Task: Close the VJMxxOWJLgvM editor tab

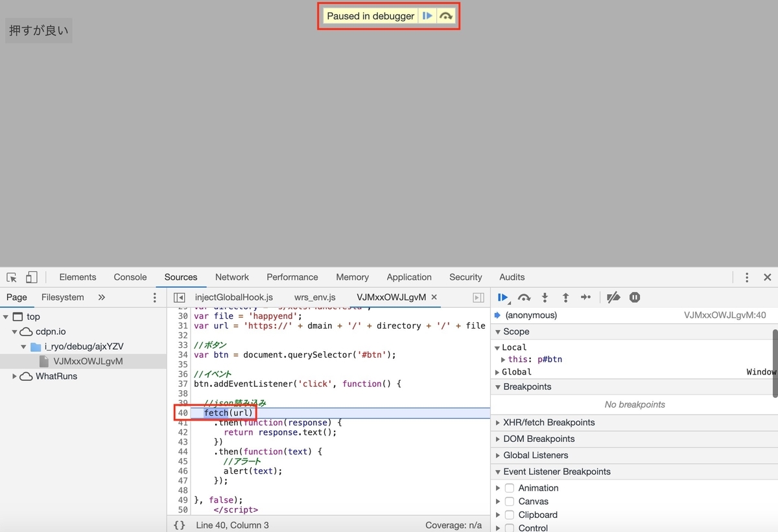Action: click(434, 297)
